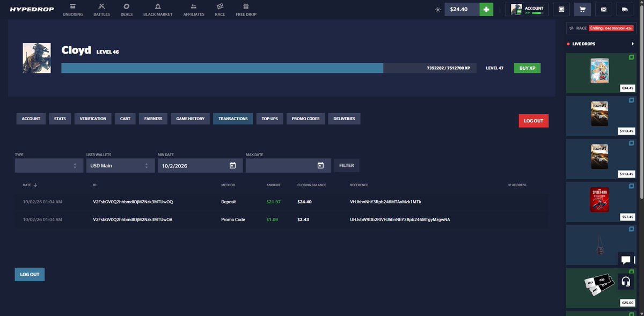Open the Deals icon in navbar

pos(126,6)
